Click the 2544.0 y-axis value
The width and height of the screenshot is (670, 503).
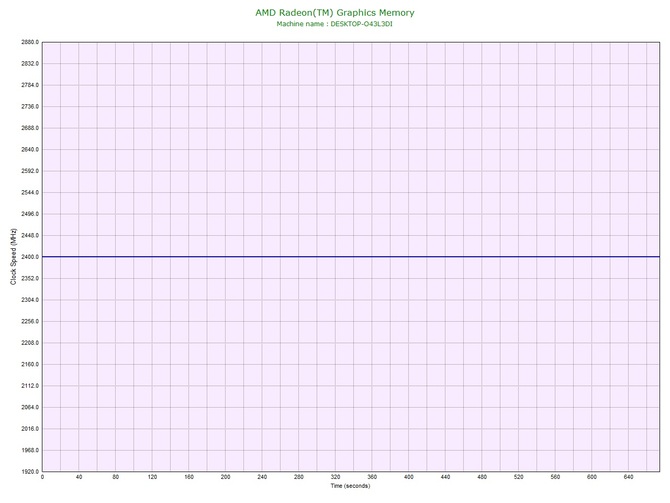point(30,193)
